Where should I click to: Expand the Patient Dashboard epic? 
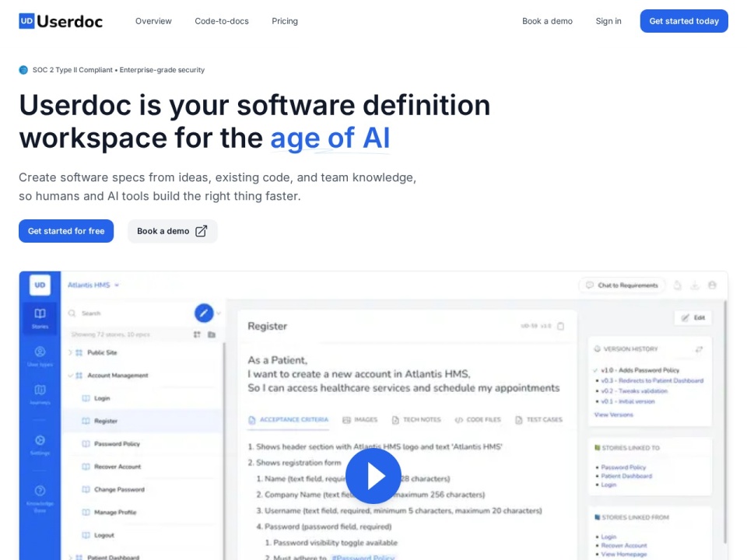(70, 557)
